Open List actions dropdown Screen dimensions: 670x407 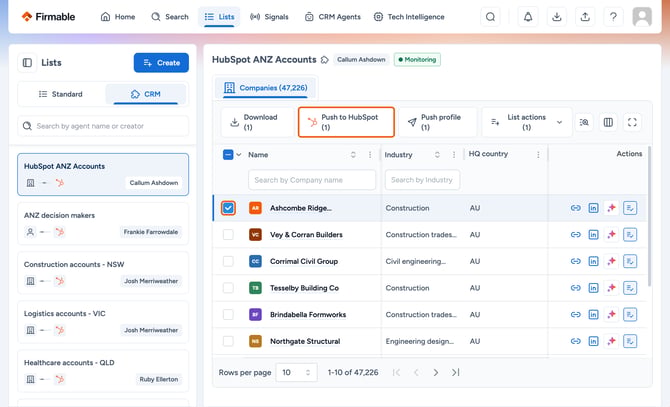526,122
